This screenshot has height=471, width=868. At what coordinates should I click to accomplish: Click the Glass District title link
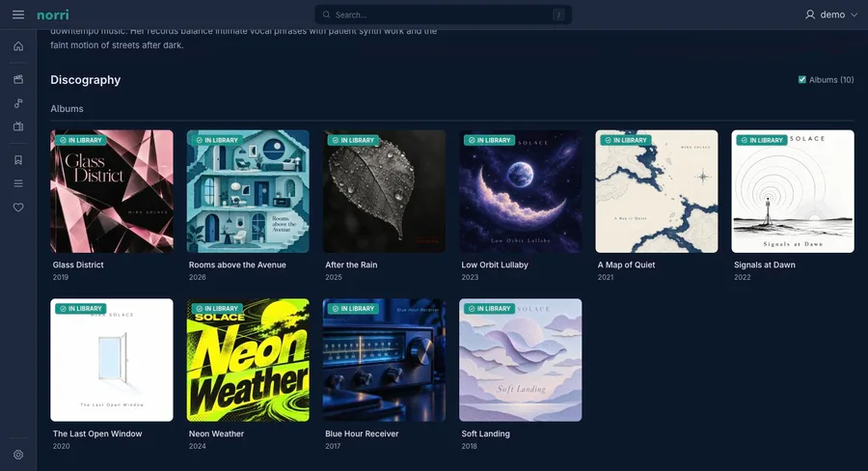(x=78, y=264)
